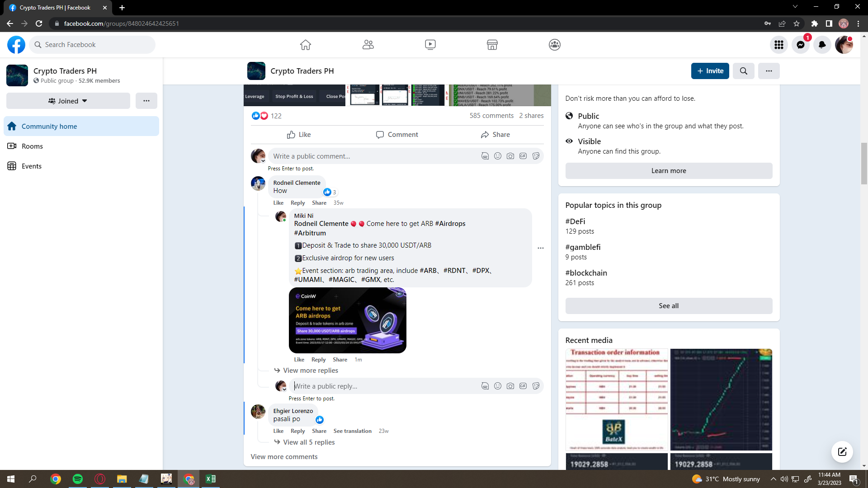Attach a photo to the public comment
The image size is (868, 488).
point(510,156)
